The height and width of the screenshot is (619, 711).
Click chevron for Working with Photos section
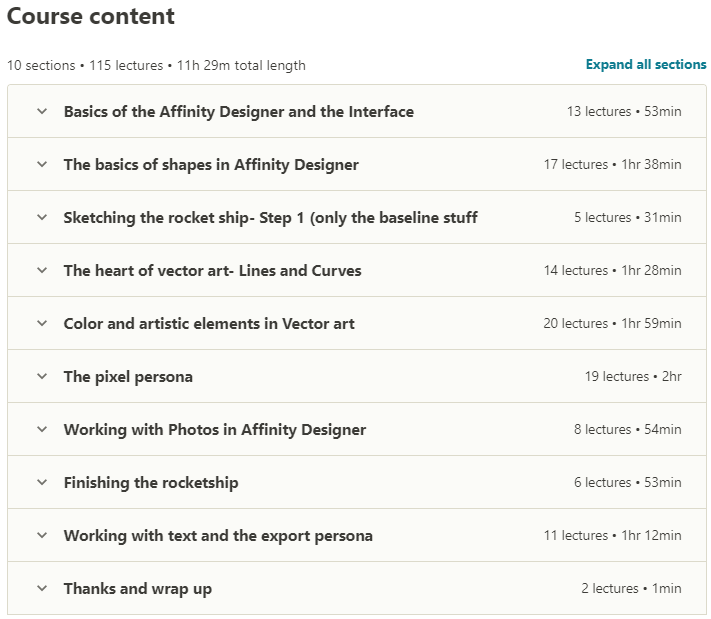point(42,429)
